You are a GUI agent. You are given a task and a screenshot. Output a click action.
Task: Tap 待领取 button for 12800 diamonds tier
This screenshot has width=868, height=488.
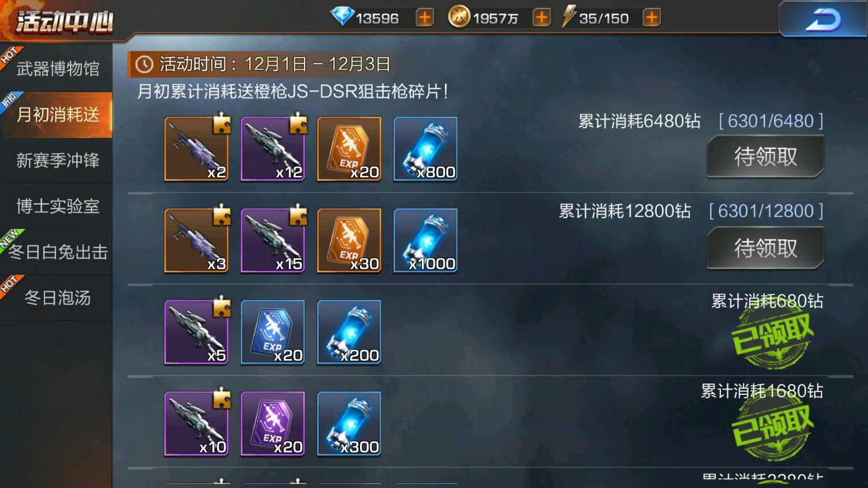[765, 248]
